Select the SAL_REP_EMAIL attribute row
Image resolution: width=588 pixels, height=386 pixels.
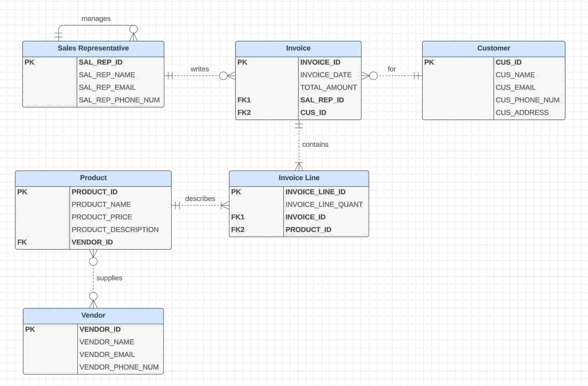107,87
